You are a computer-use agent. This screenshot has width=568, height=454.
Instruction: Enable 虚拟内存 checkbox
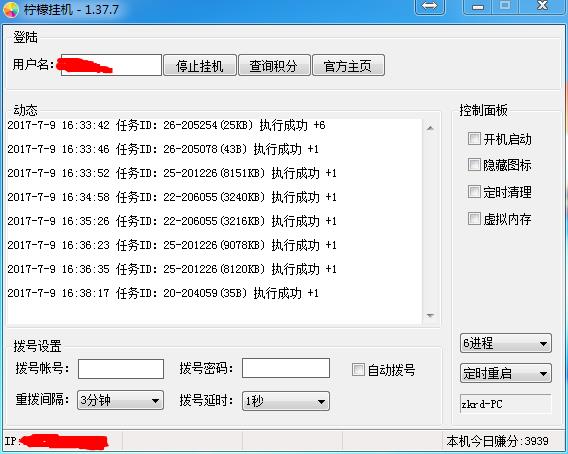[x=474, y=218]
